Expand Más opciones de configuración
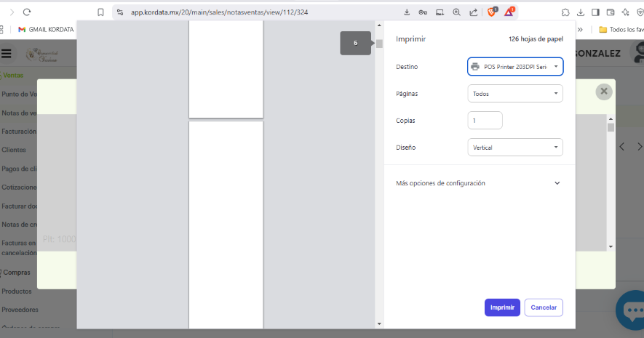Viewport: 644px width, 338px height. click(479, 183)
